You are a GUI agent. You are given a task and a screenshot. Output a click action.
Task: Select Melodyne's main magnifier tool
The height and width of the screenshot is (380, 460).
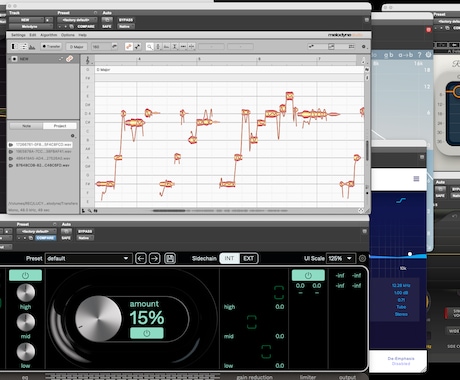coord(150,47)
